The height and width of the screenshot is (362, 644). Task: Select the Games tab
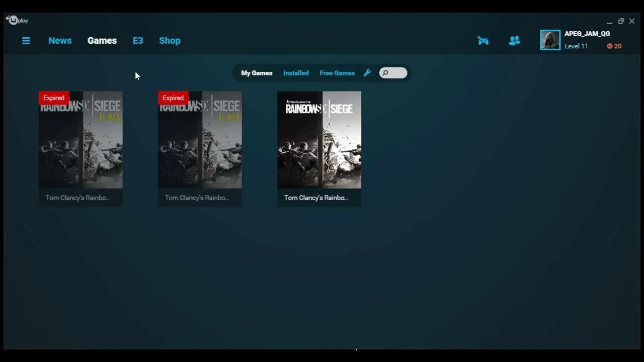coord(102,41)
